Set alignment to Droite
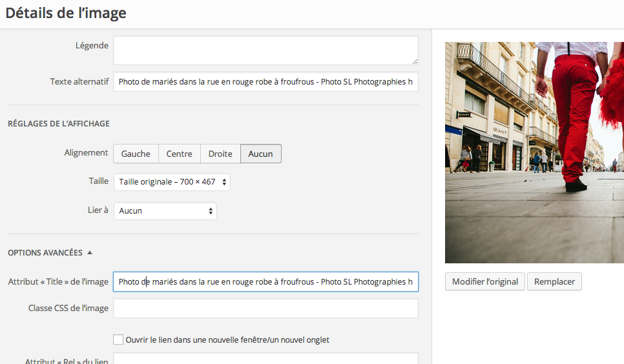This screenshot has width=624, height=364. tap(220, 154)
